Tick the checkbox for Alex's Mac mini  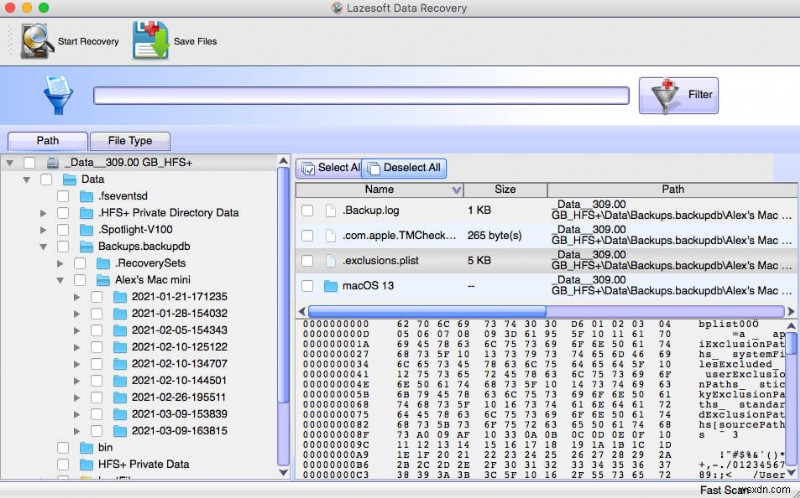(79, 280)
